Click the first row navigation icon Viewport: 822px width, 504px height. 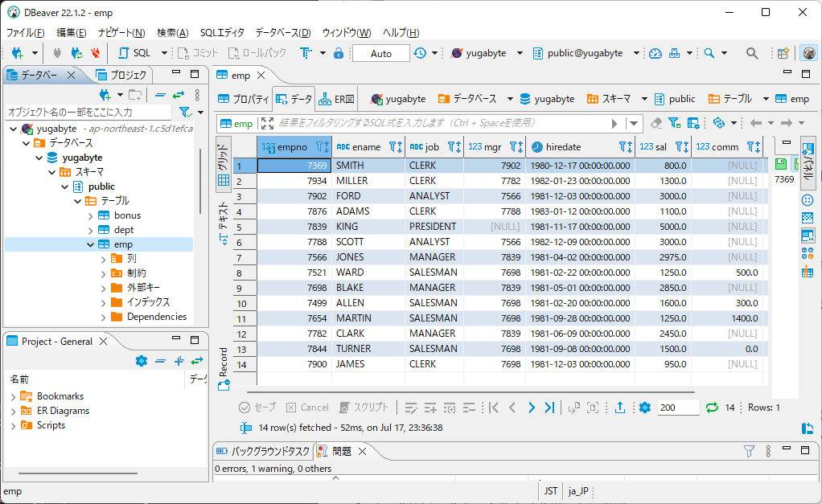point(494,407)
